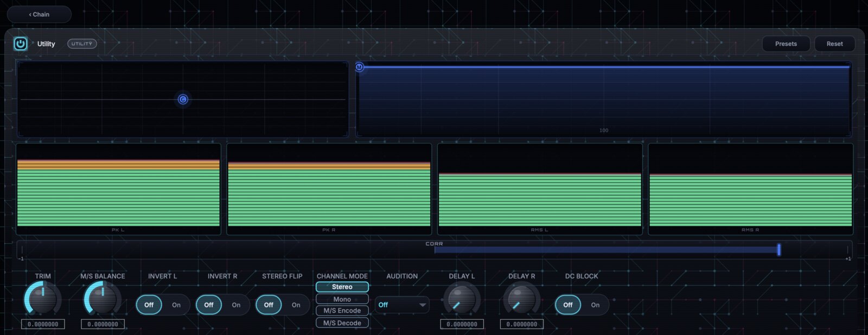Click the G gain node in the graph
Image resolution: width=868 pixels, height=335 pixels.
[183, 99]
